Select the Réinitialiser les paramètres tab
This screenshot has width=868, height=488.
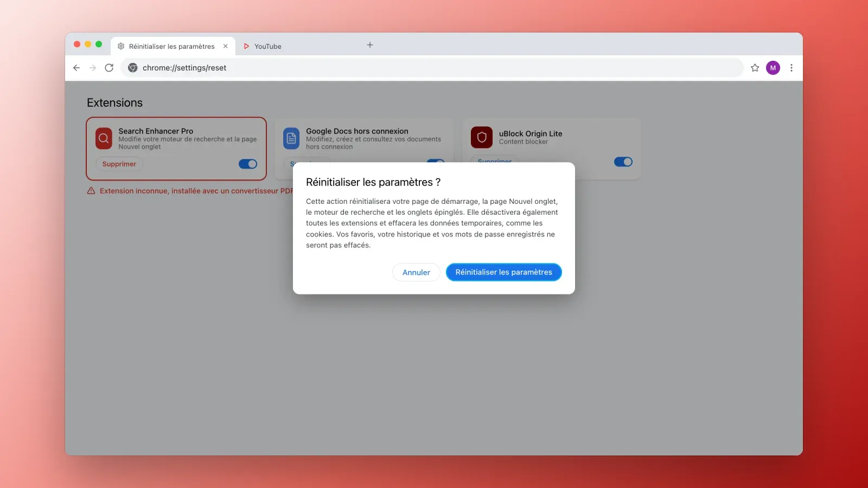[173, 46]
